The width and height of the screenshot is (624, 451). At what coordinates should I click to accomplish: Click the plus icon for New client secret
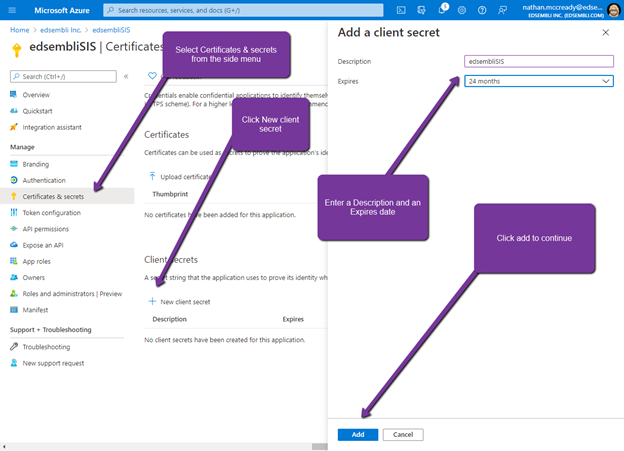(x=152, y=301)
